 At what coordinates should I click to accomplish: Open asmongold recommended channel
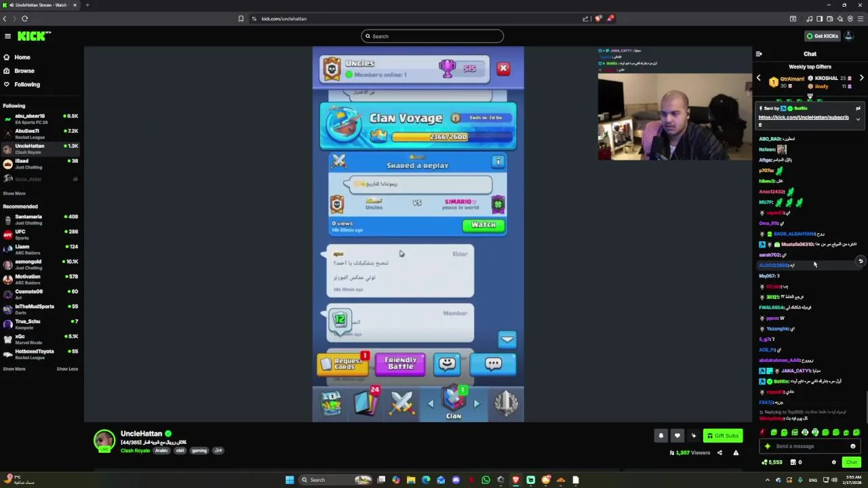tap(41, 264)
